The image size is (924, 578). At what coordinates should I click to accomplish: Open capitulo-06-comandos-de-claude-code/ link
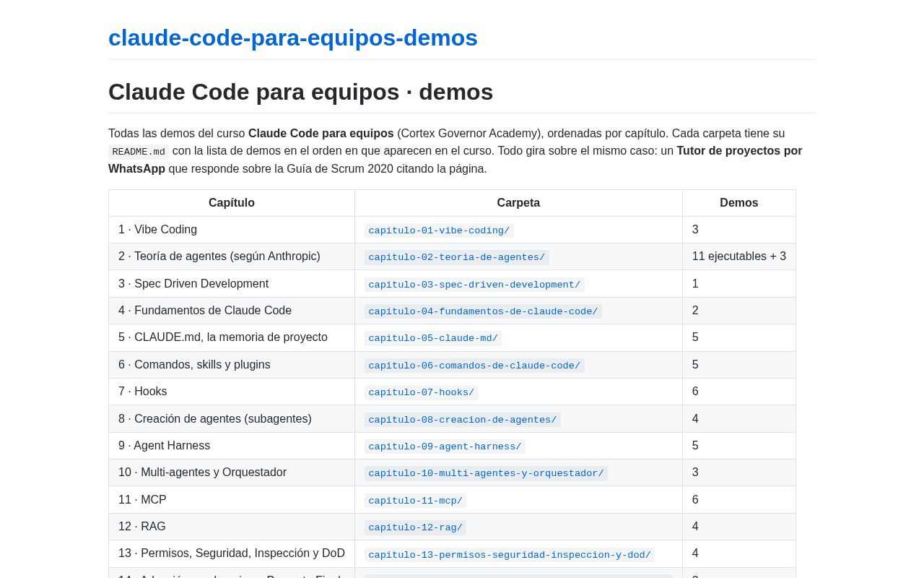[x=474, y=366]
